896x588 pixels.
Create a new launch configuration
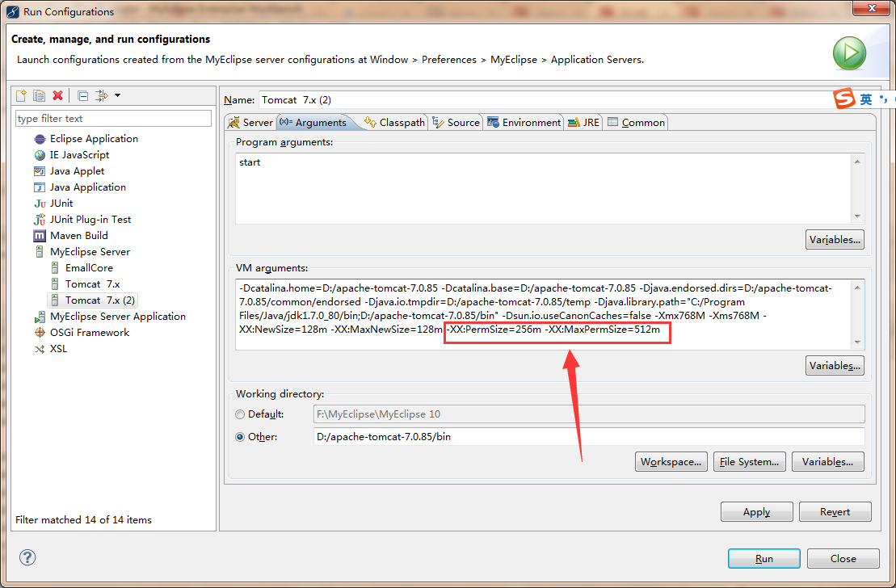pos(21,94)
